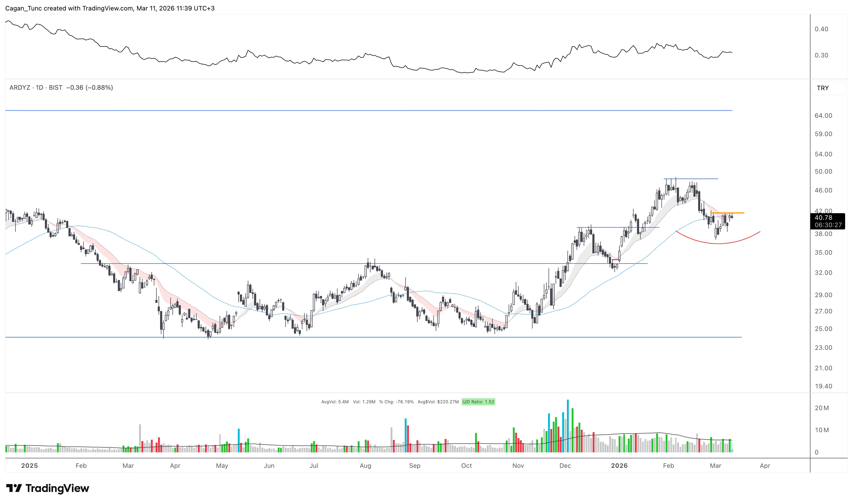This screenshot has height=504, width=853.
Task: Click the 20M label on volume scale
Action: pos(822,408)
